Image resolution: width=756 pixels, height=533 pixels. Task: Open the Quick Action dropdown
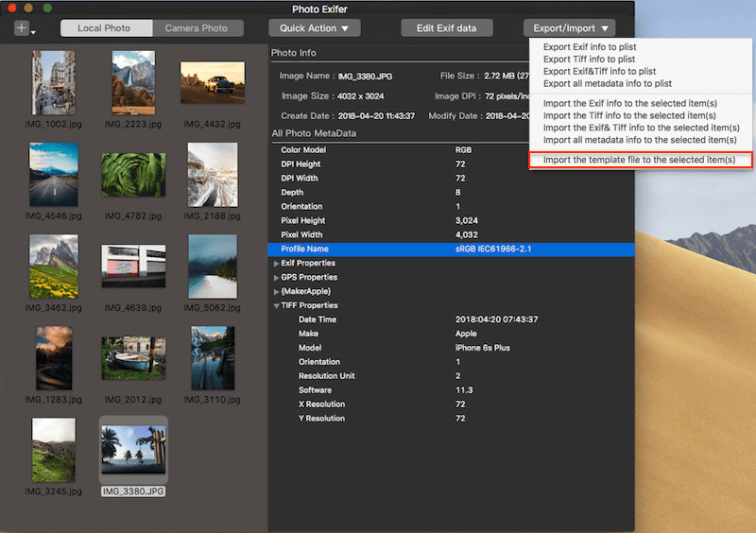point(315,28)
